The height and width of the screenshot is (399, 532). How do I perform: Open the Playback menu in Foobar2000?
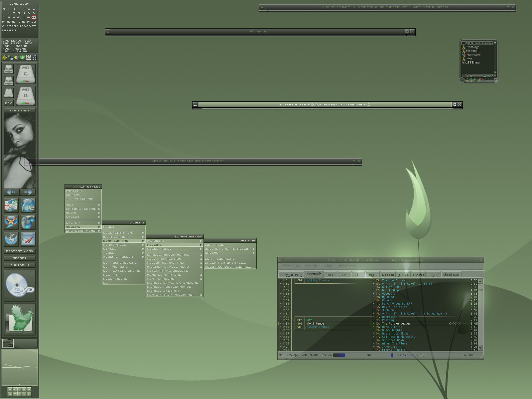coord(310,266)
